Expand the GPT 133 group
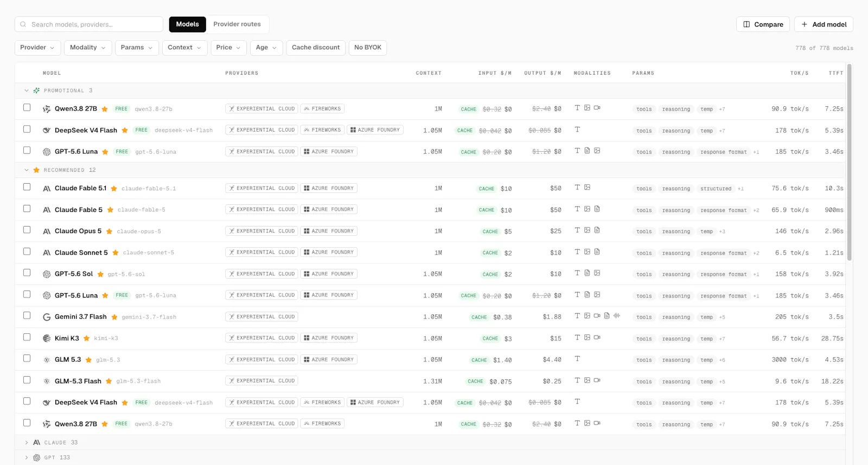The width and height of the screenshot is (868, 465). pos(26,458)
